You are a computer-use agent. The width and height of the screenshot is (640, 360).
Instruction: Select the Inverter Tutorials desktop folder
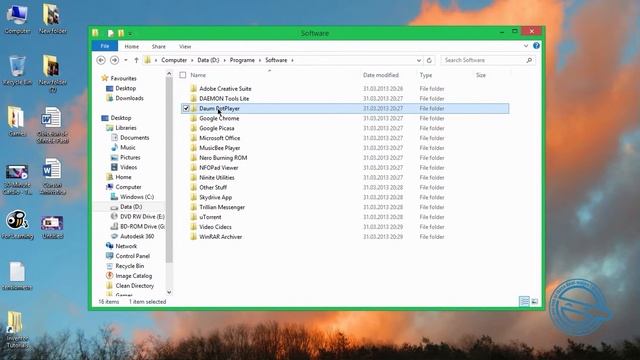tap(16, 330)
